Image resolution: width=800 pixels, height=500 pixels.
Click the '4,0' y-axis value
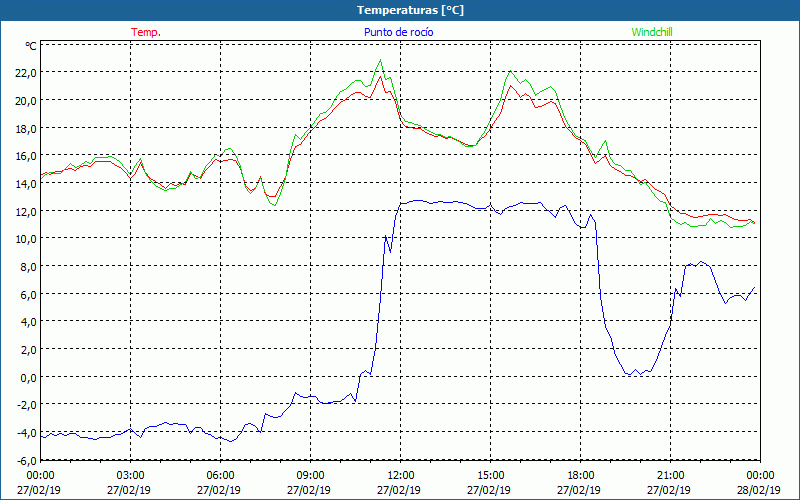click(x=29, y=322)
